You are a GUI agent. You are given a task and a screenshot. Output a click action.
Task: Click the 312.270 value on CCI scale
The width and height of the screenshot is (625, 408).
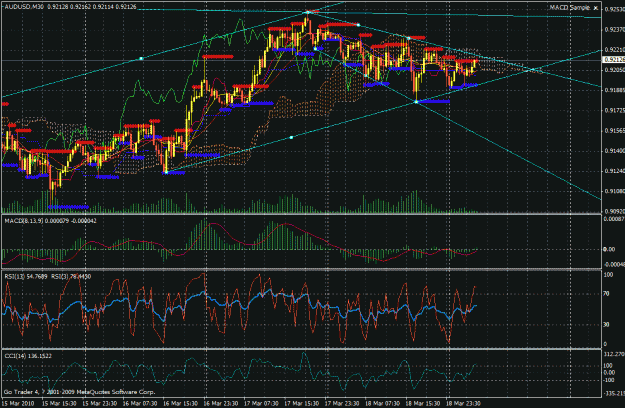pos(614,354)
